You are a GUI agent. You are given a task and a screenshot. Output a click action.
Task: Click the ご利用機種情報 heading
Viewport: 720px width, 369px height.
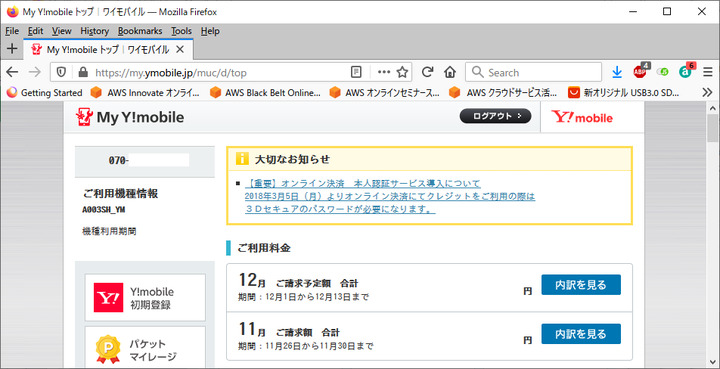pos(121,194)
